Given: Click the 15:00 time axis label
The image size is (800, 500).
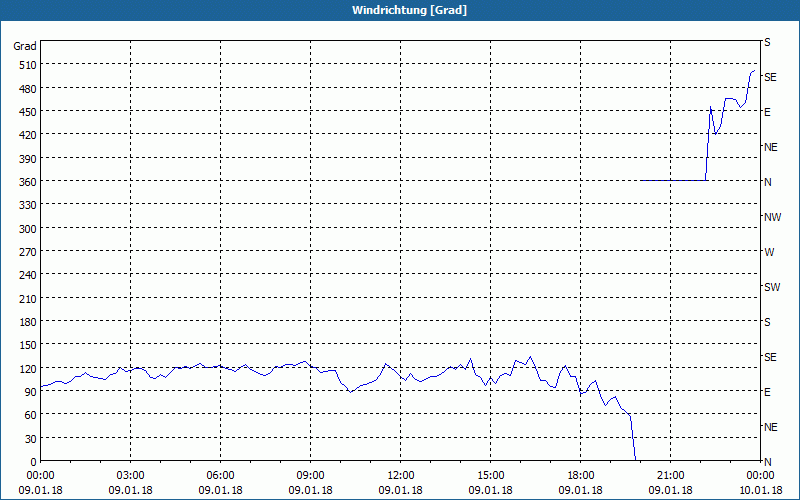Looking at the screenshot, I should [490, 476].
